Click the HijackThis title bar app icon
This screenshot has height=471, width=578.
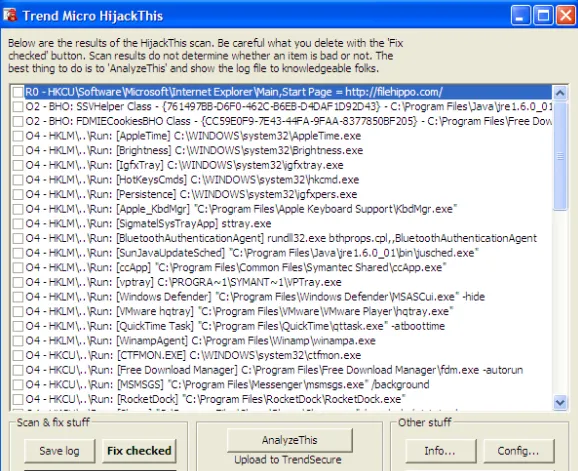(10, 15)
